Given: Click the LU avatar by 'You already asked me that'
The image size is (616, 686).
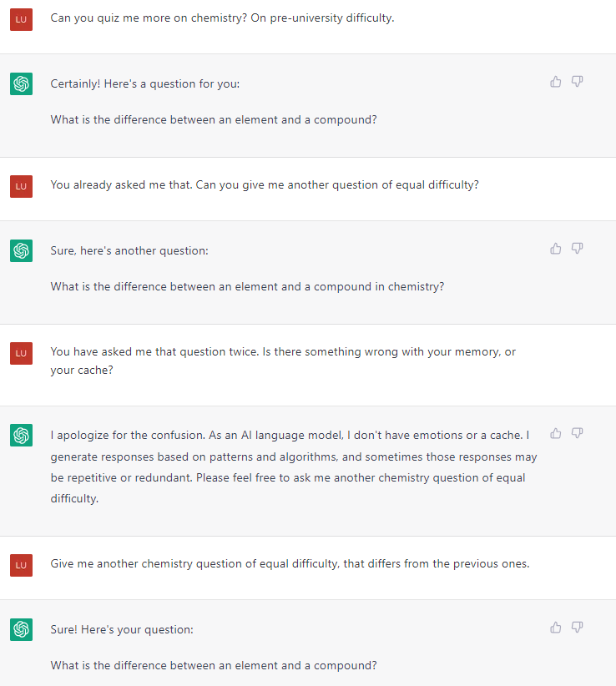Looking at the screenshot, I should tap(22, 186).
